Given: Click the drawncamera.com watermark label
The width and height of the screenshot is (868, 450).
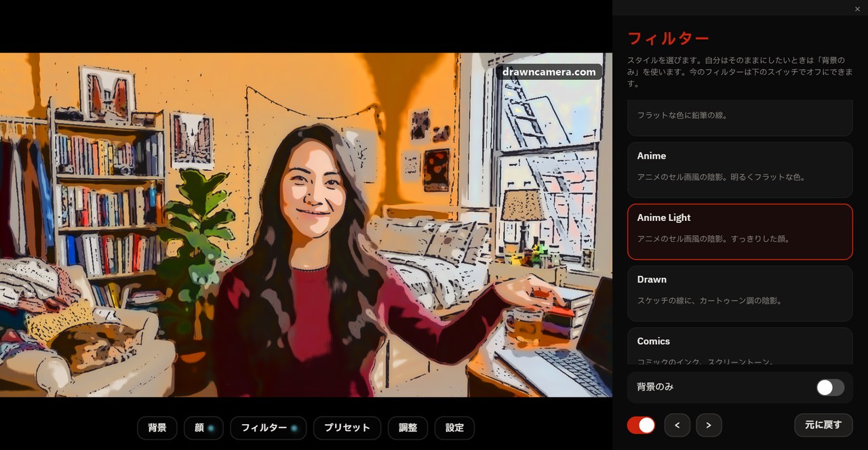Looking at the screenshot, I should coord(549,72).
